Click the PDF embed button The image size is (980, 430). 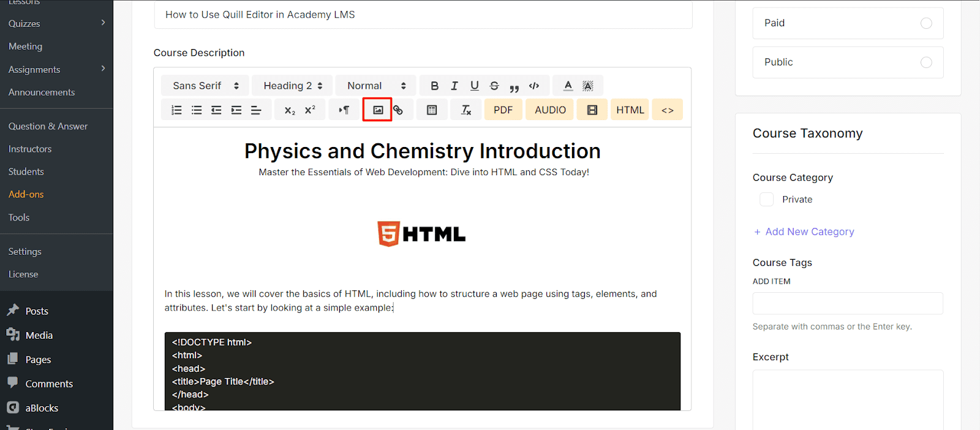(503, 110)
